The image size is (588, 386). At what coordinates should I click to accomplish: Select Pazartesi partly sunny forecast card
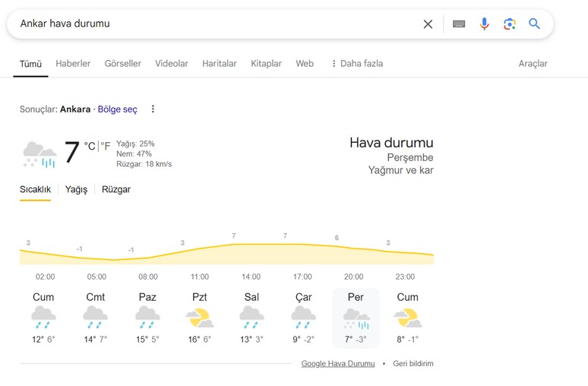point(199,318)
